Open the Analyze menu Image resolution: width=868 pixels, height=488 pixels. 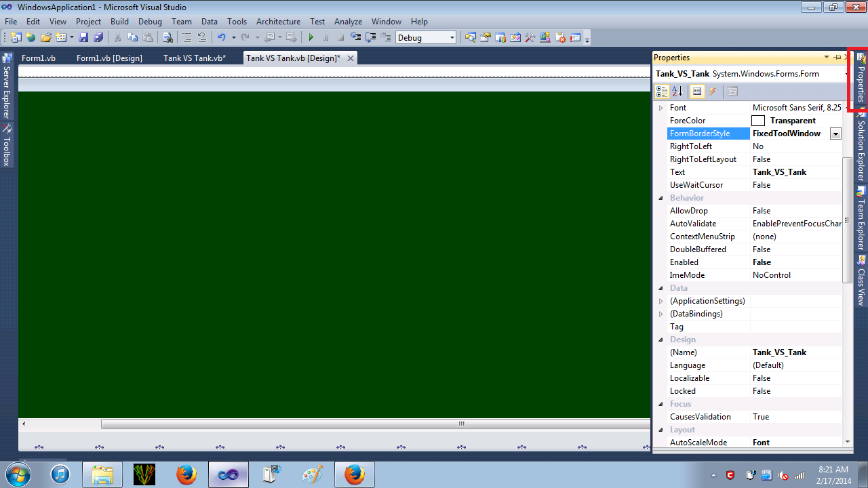(x=348, y=22)
